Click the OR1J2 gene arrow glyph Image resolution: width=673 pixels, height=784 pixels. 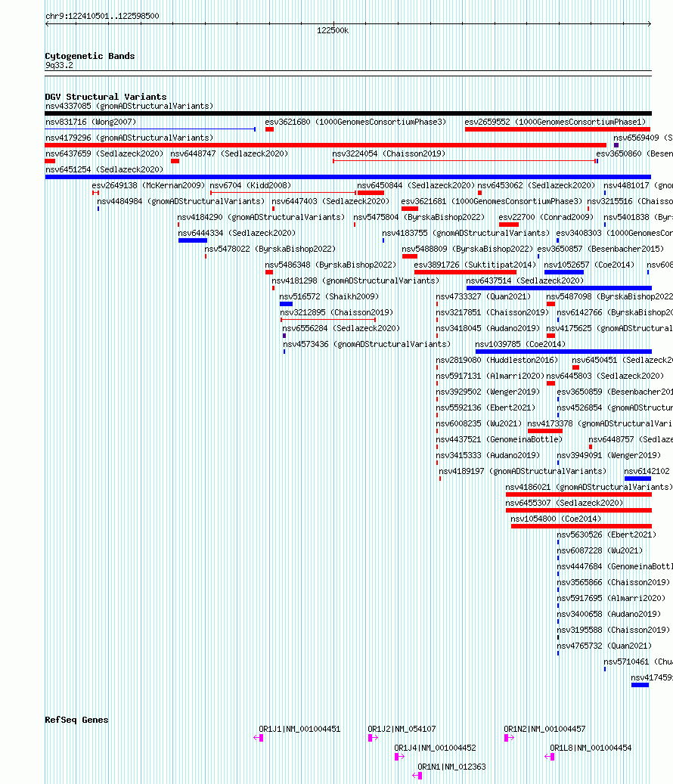click(373, 737)
